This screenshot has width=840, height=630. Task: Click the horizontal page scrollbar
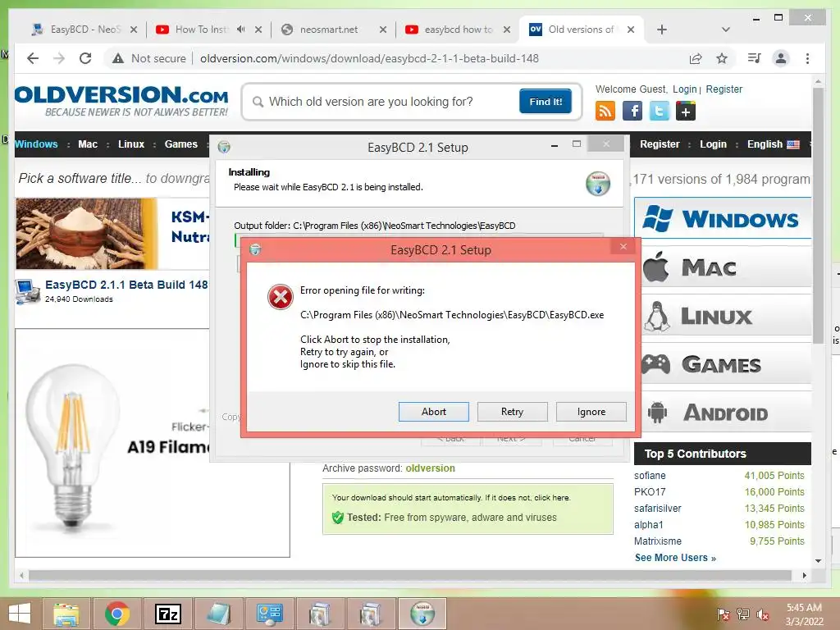coord(410,575)
